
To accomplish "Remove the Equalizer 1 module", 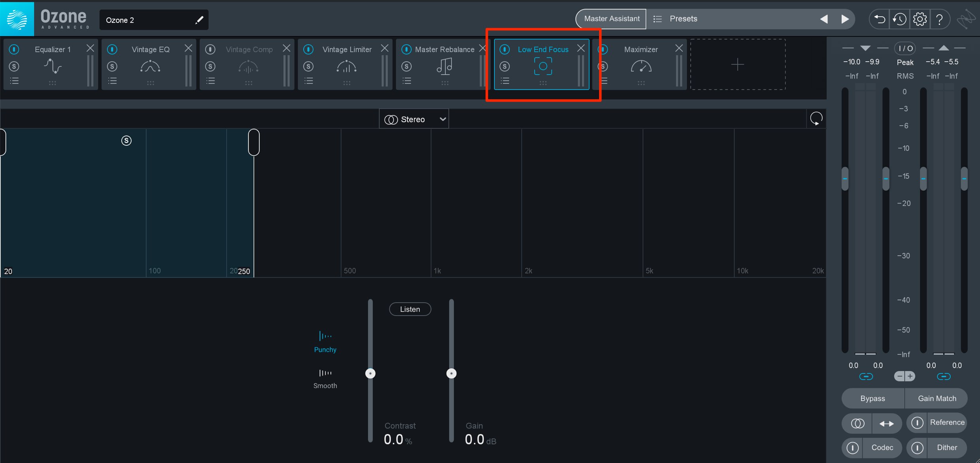I will (x=90, y=48).
